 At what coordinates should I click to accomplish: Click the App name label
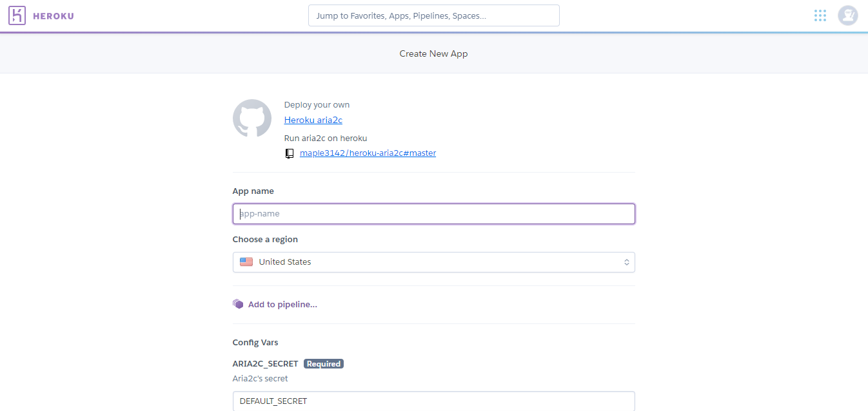click(253, 191)
